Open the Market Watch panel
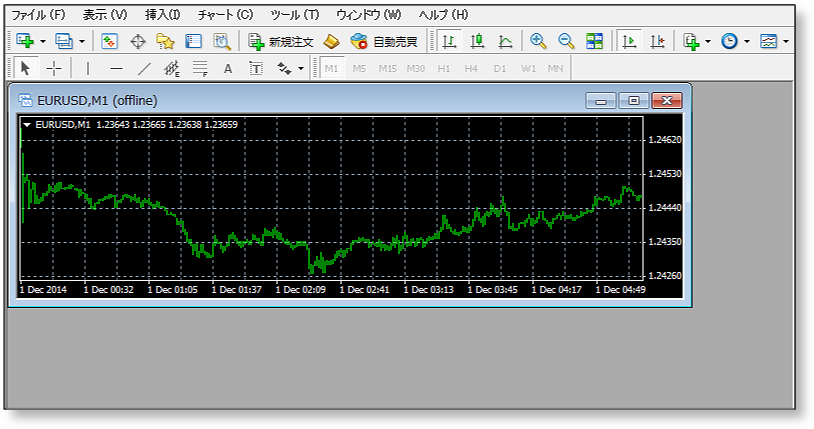The image size is (814, 429). point(110,41)
